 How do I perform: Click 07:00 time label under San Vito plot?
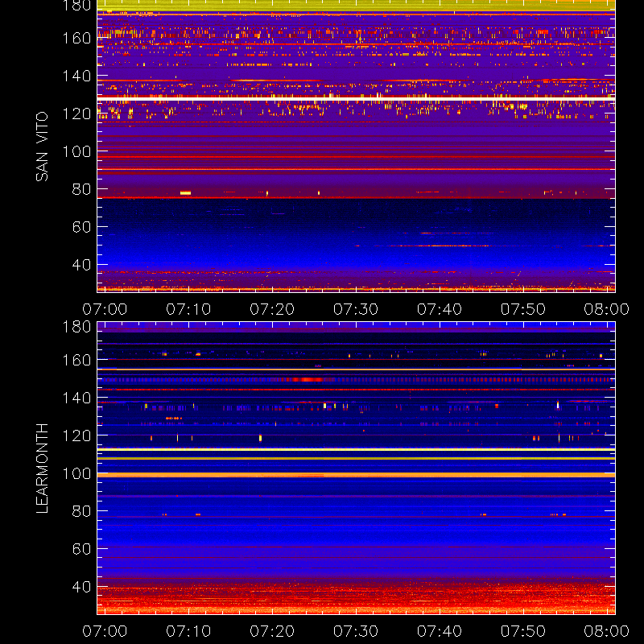105,309
